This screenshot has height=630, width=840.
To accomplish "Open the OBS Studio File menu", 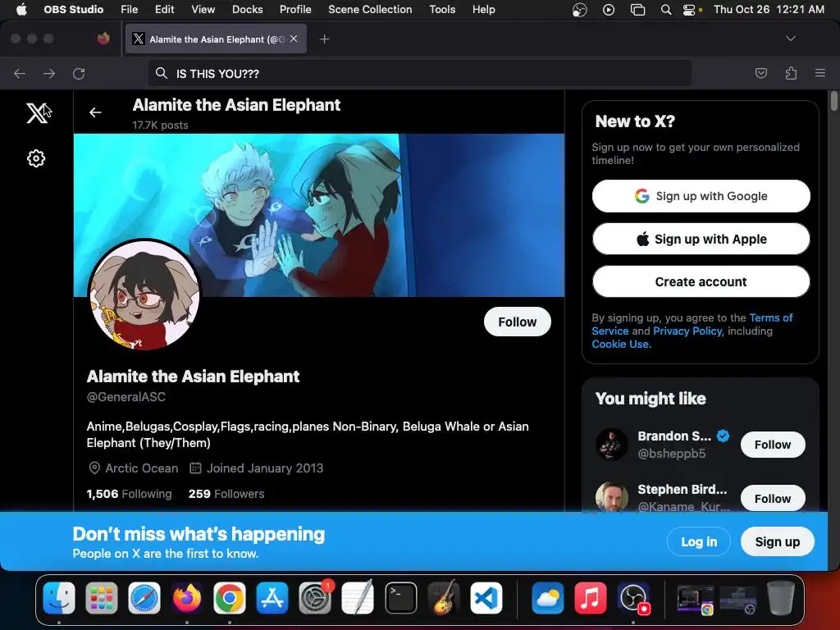I will 129,10.
